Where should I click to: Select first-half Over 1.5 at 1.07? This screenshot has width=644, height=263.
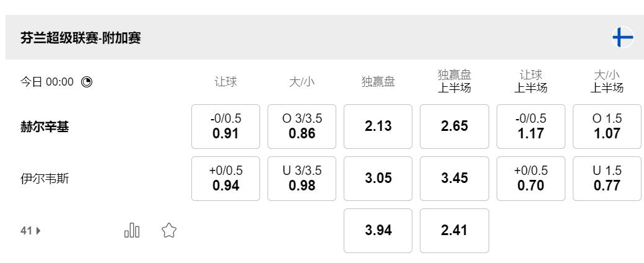coord(607,127)
